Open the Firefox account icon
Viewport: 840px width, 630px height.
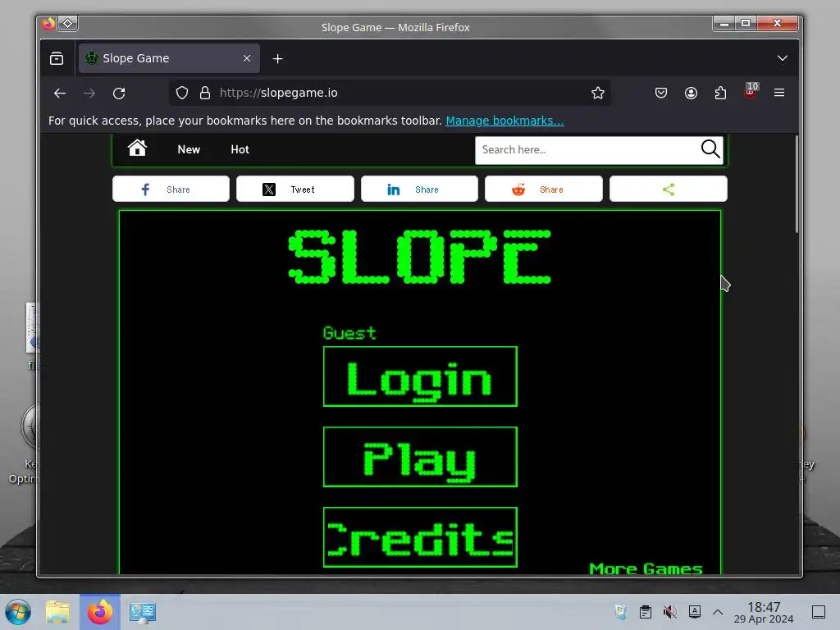[691, 94]
